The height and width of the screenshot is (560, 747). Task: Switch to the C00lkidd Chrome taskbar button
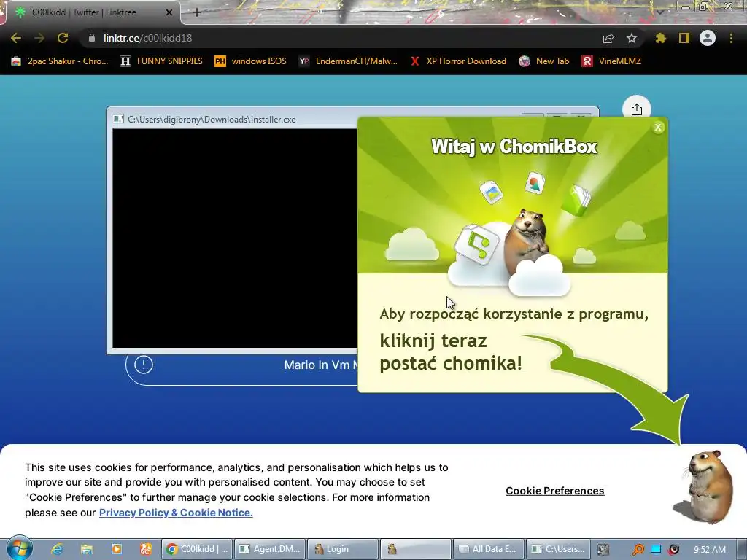(197, 549)
